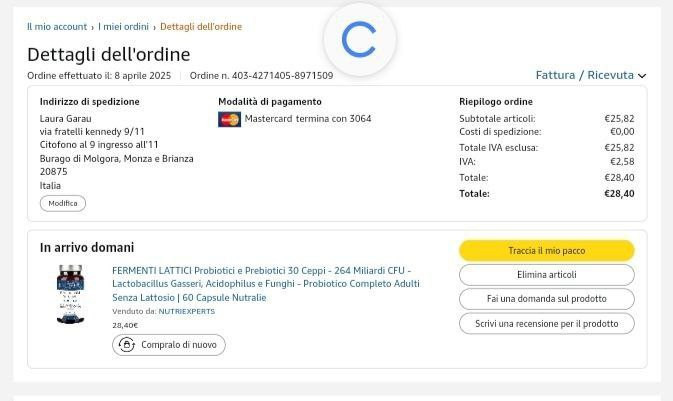Click the In arrivo domani heading
This screenshot has width=673, height=401.
[87, 248]
